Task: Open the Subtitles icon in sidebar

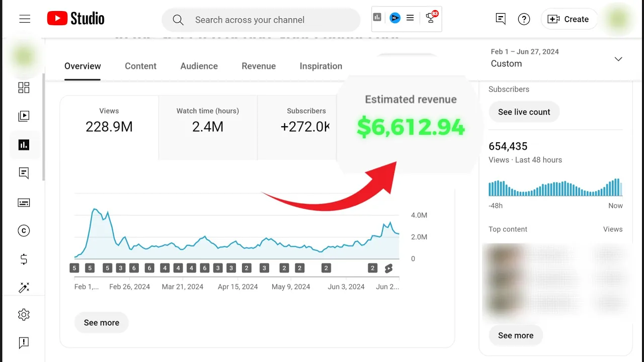Action: pos(24,203)
